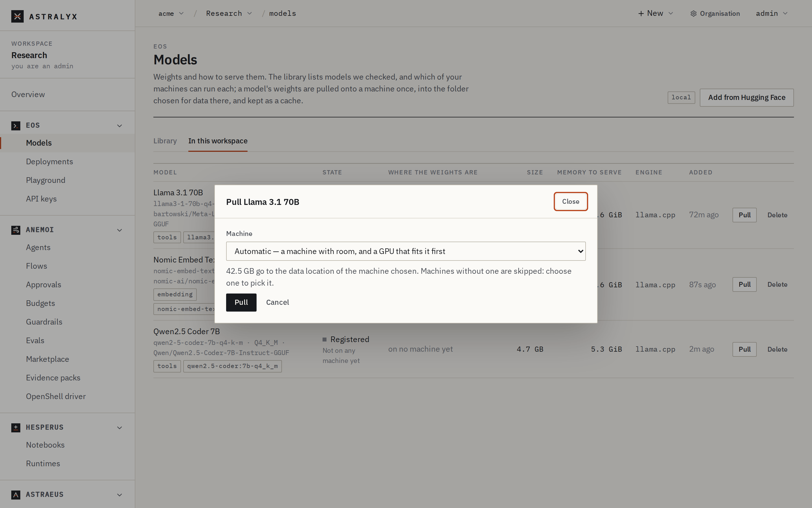Open Notebooks under Hesperus
Image resolution: width=812 pixels, height=508 pixels.
[45, 445]
